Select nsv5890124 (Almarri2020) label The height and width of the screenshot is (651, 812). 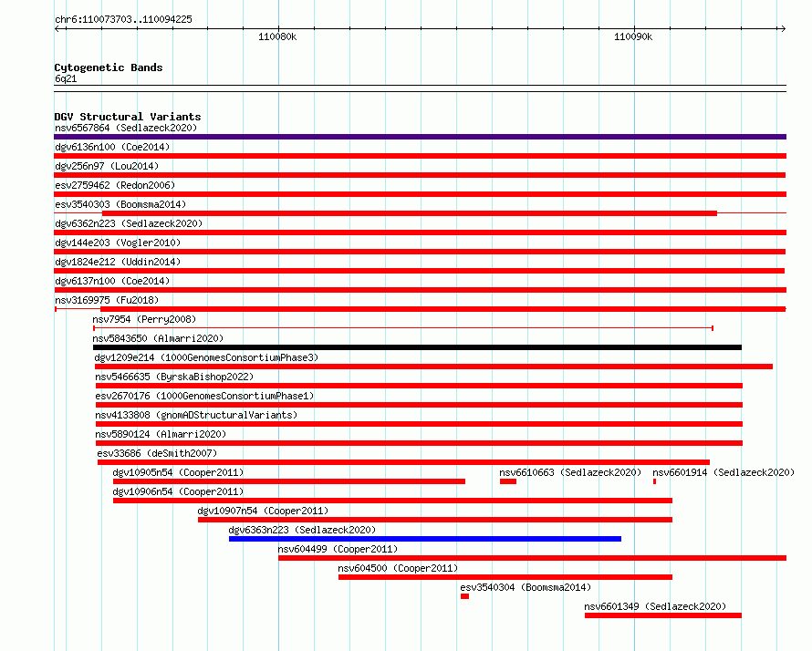coord(161,434)
